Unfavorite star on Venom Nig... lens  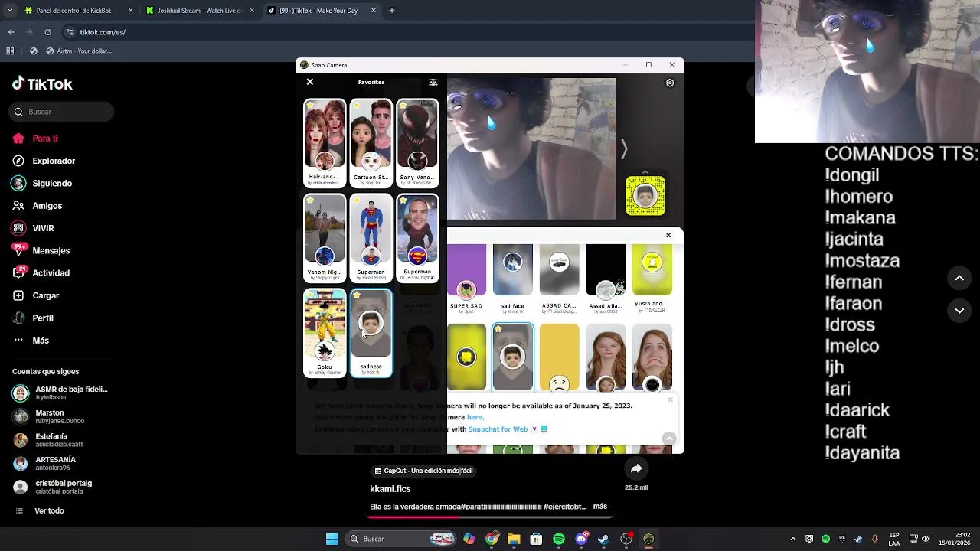pyautogui.click(x=310, y=201)
